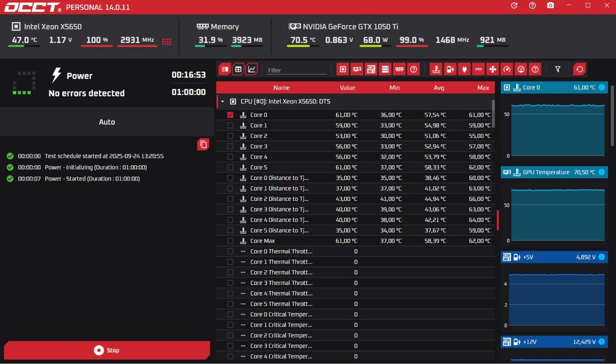The image size is (616, 364).
Task: Sort by the Max column header
Action: (483, 87)
